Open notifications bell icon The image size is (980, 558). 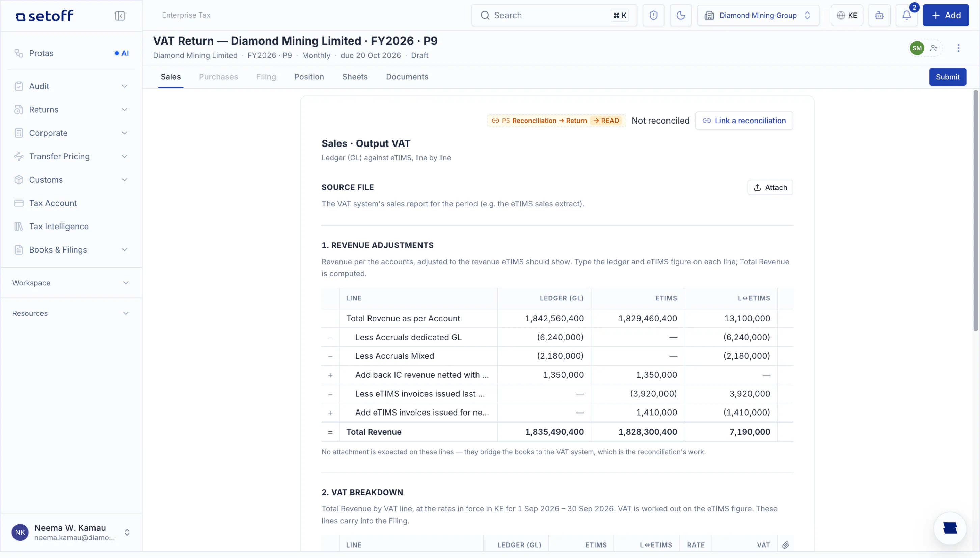(906, 15)
